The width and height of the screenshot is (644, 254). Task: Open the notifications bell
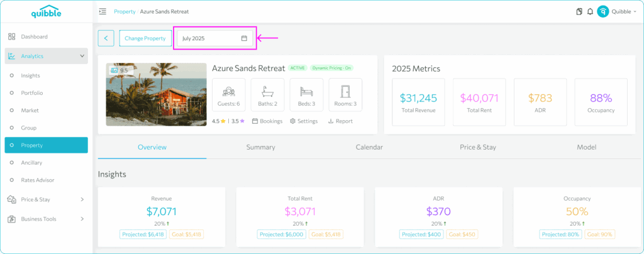click(x=590, y=11)
